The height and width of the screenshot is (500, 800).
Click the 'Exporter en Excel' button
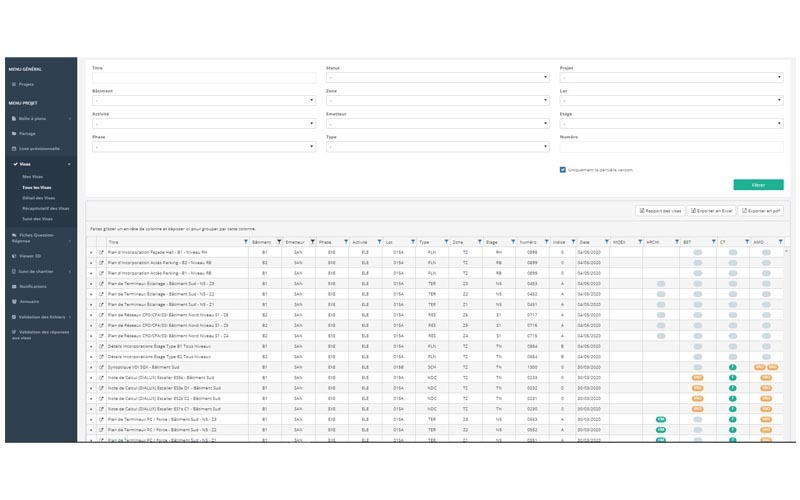(712, 211)
